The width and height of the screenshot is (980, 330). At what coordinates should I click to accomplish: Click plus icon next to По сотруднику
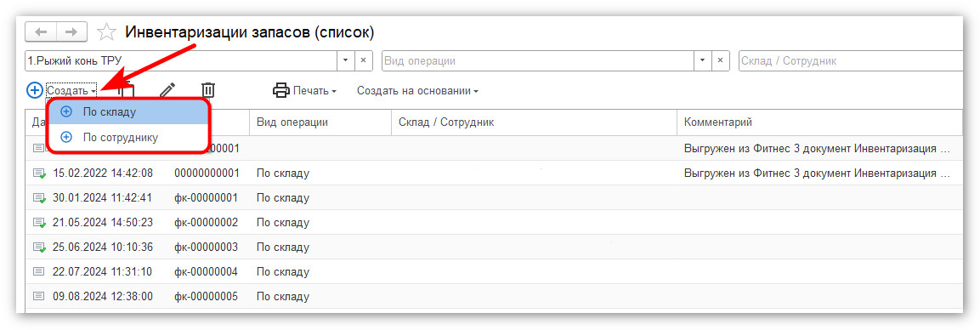(66, 138)
